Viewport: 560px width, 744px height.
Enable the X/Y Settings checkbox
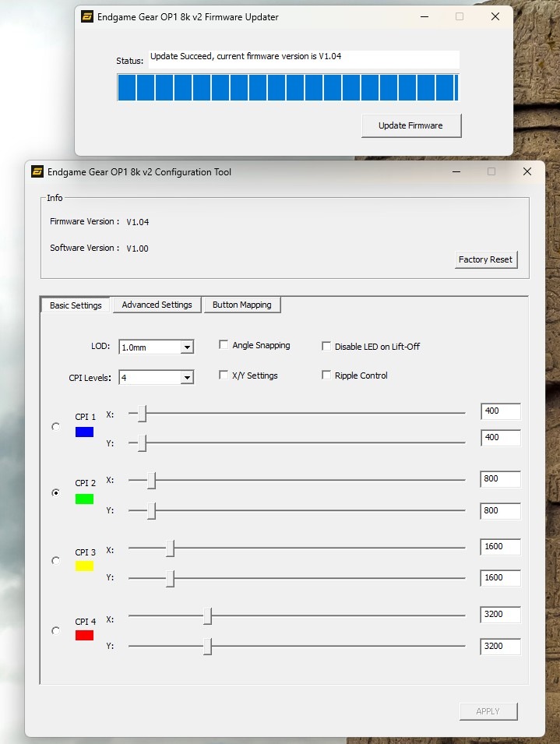(x=224, y=376)
